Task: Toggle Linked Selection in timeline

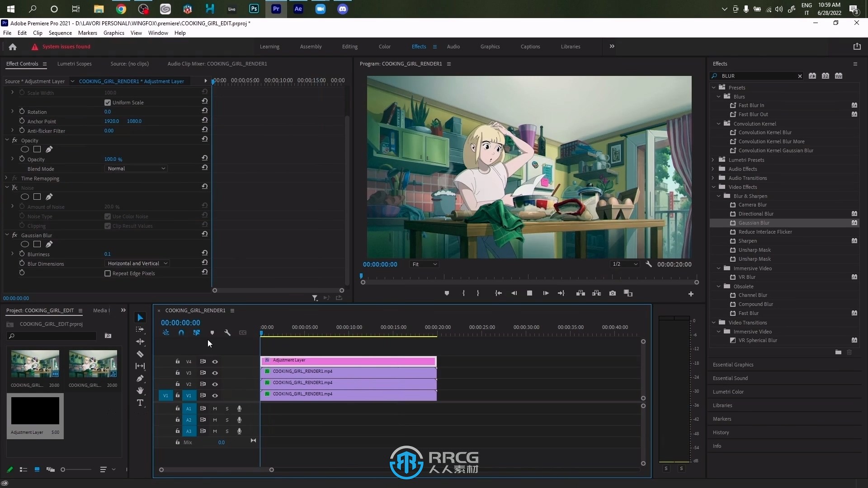Action: click(197, 333)
